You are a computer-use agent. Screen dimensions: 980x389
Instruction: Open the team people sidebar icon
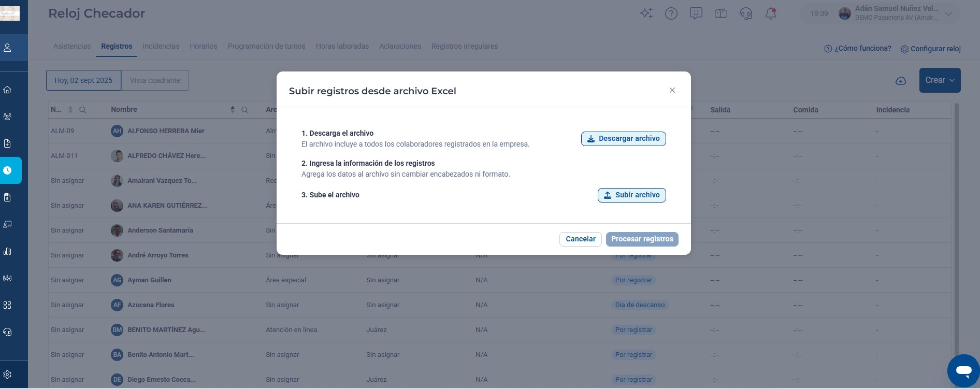[7, 117]
